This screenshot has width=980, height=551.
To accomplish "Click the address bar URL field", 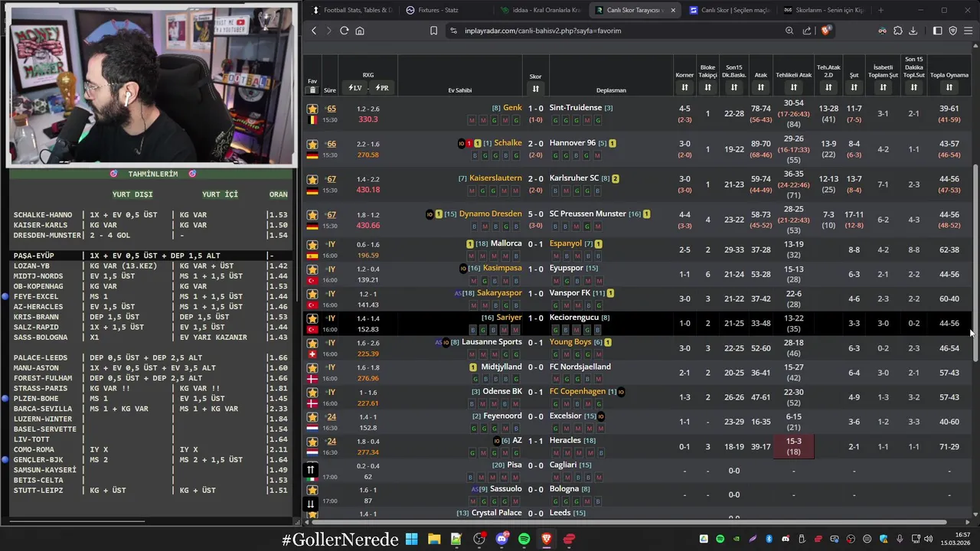I will click(612, 31).
